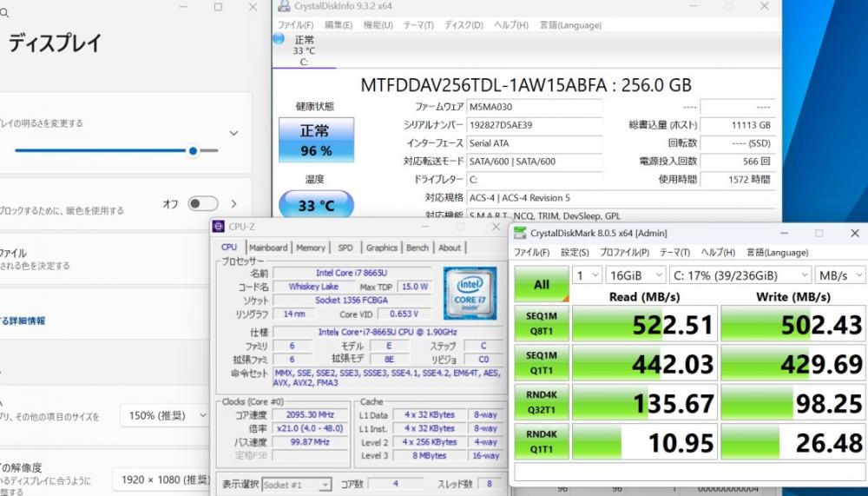868x496 pixels.
Task: Run the RND4K Q32T1 test button
Action: (x=542, y=402)
